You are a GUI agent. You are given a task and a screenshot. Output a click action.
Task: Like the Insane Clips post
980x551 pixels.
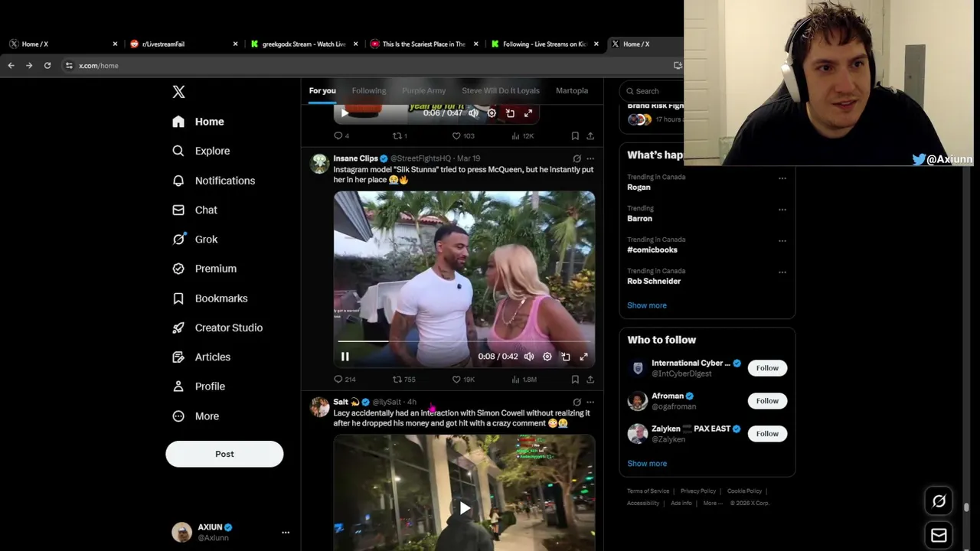click(x=463, y=380)
